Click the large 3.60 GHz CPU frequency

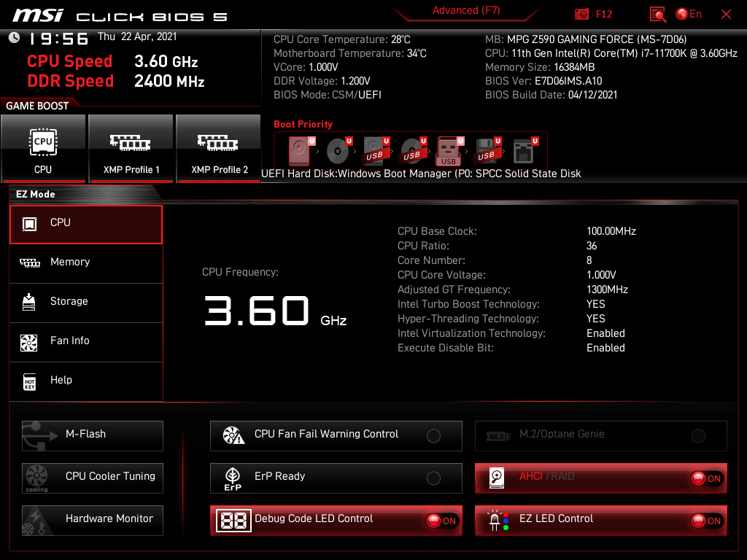coord(275,311)
